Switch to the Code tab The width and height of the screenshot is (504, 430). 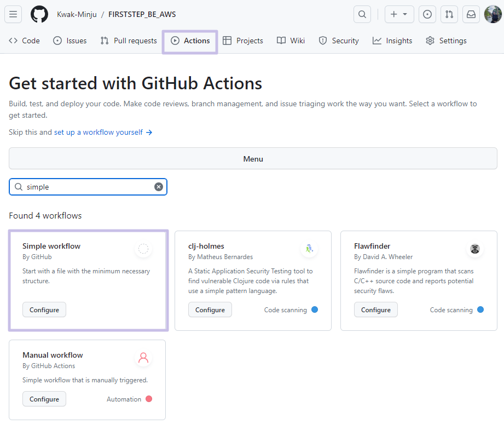25,41
